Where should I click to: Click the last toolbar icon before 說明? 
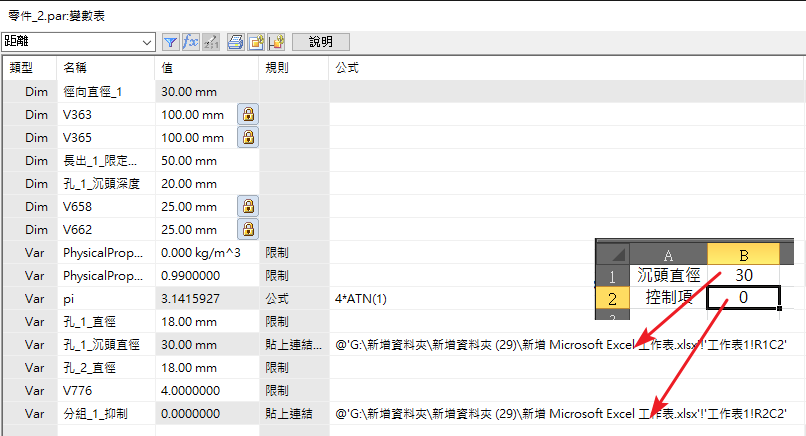pyautogui.click(x=276, y=42)
